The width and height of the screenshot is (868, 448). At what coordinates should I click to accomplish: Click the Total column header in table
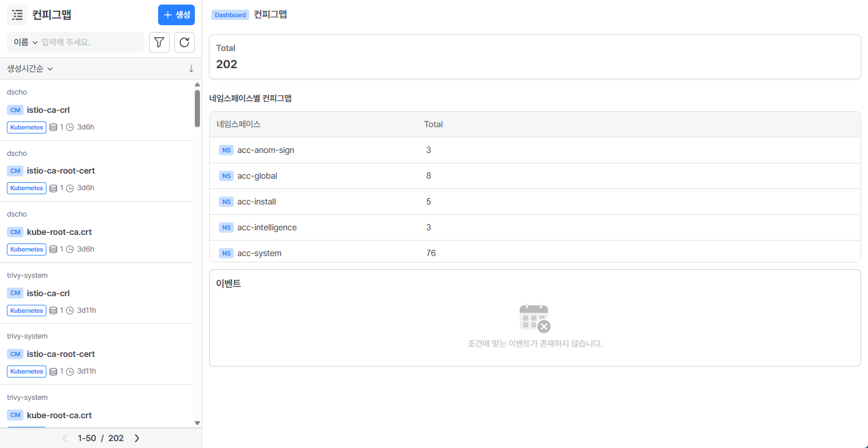click(x=433, y=124)
